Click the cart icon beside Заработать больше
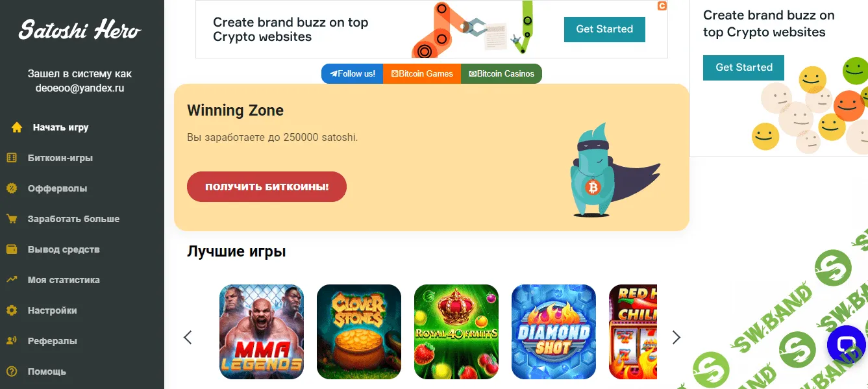The image size is (868, 389). tap(12, 219)
